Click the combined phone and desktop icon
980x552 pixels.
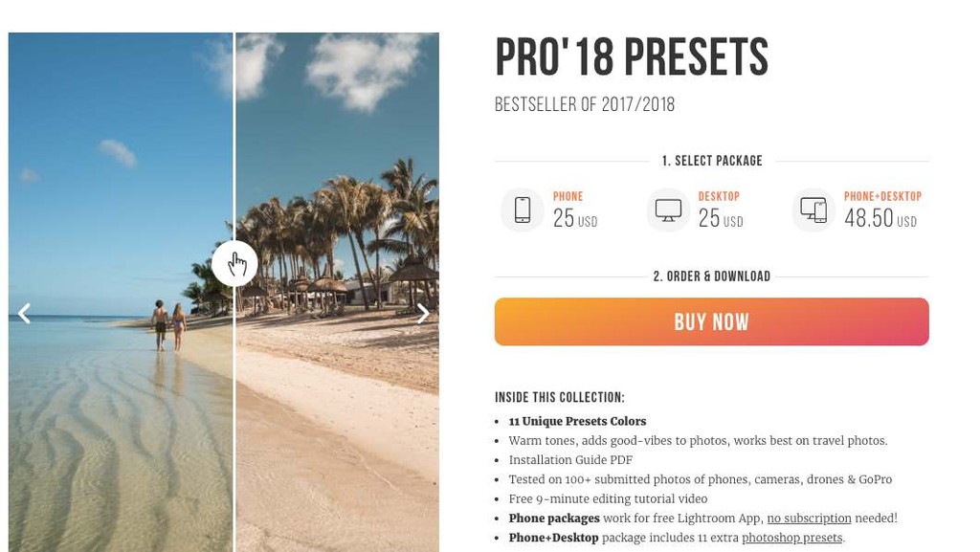(813, 210)
